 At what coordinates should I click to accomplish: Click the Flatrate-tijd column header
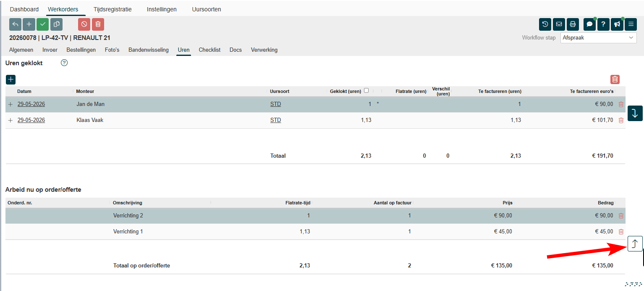298,203
